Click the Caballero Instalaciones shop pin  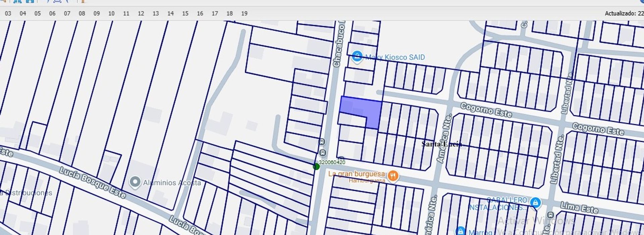point(536,203)
